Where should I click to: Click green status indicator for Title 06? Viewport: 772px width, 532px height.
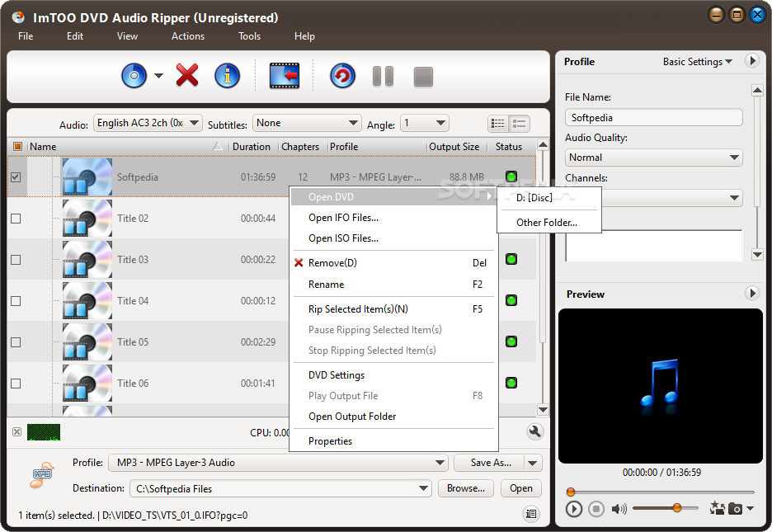click(x=511, y=383)
